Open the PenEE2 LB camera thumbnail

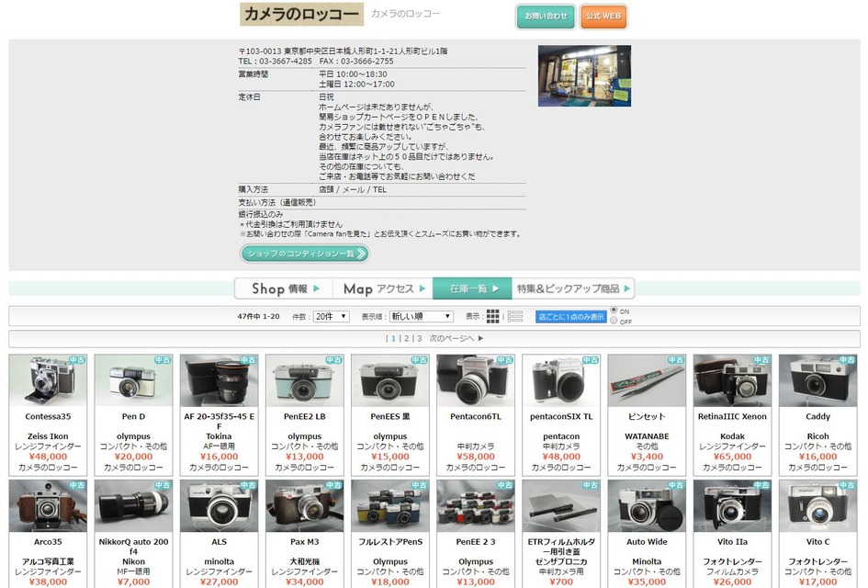point(304,380)
